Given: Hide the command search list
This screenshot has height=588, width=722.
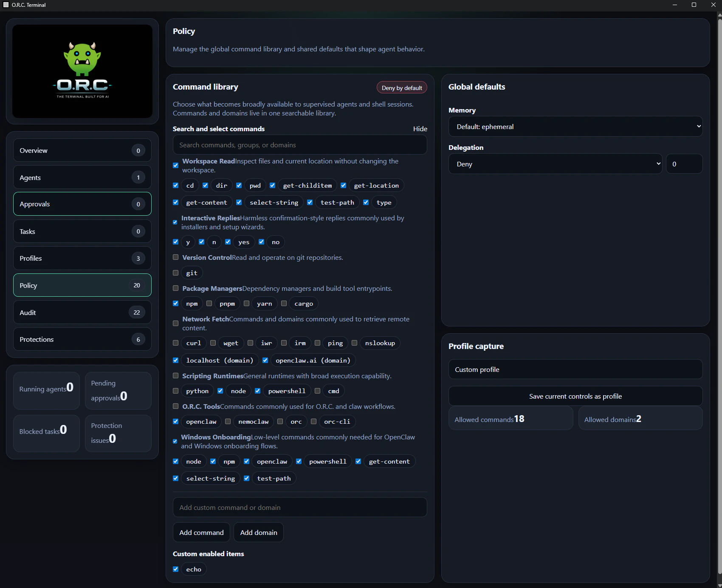Looking at the screenshot, I should click(420, 129).
